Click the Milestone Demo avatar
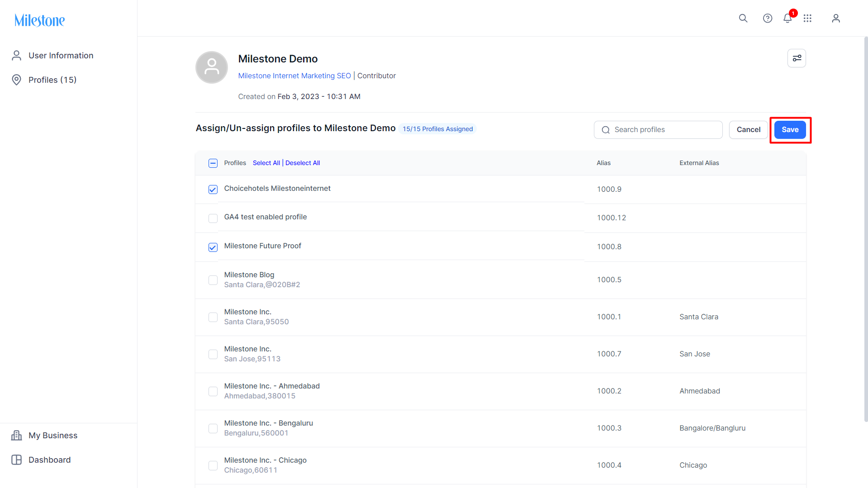 (x=212, y=67)
